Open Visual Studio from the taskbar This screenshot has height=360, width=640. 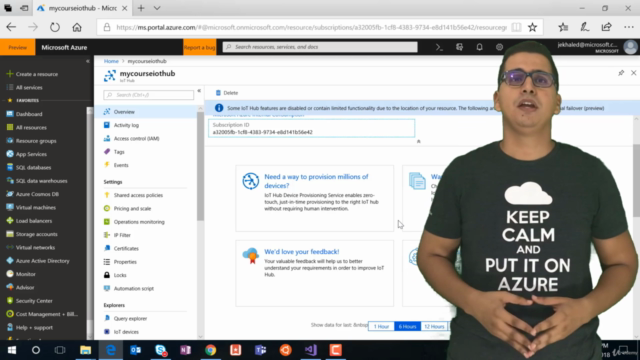point(311,350)
